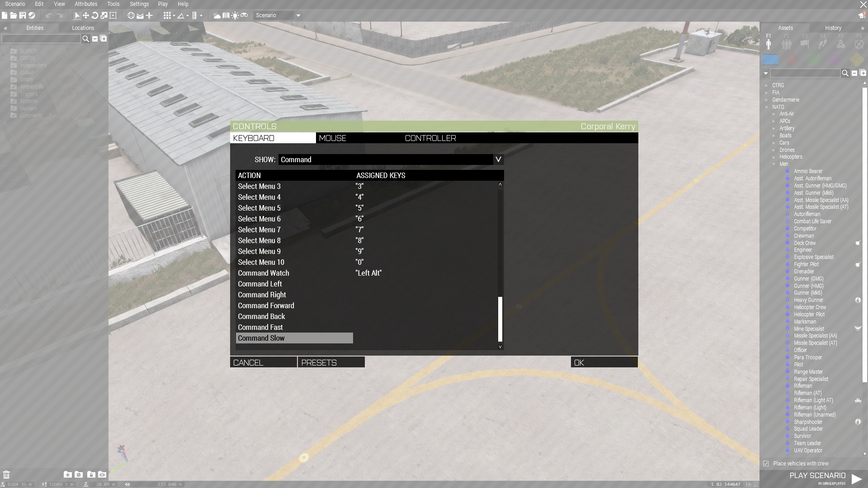Click the Steam Workshop publish icon
This screenshot has height=488, width=868.
32,15
